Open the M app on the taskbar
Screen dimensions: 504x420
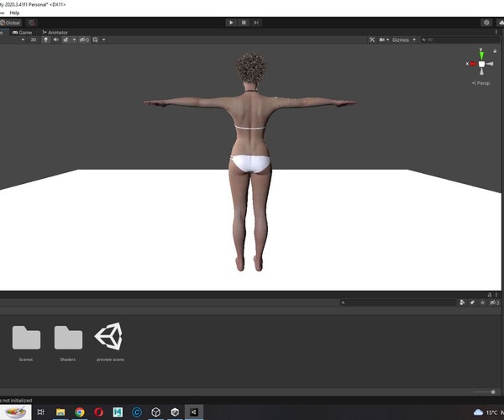(118, 412)
